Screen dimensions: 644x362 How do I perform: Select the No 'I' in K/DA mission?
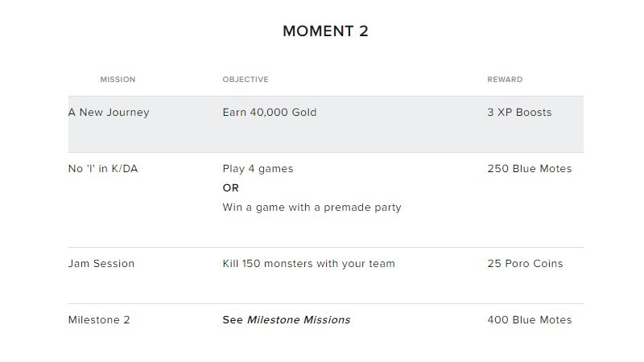(103, 169)
